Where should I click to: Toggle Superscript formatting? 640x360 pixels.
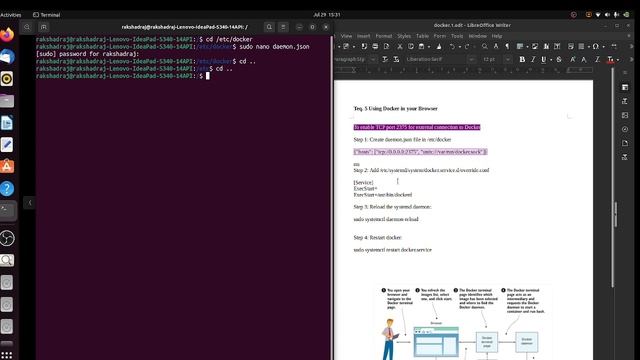click(x=573, y=59)
